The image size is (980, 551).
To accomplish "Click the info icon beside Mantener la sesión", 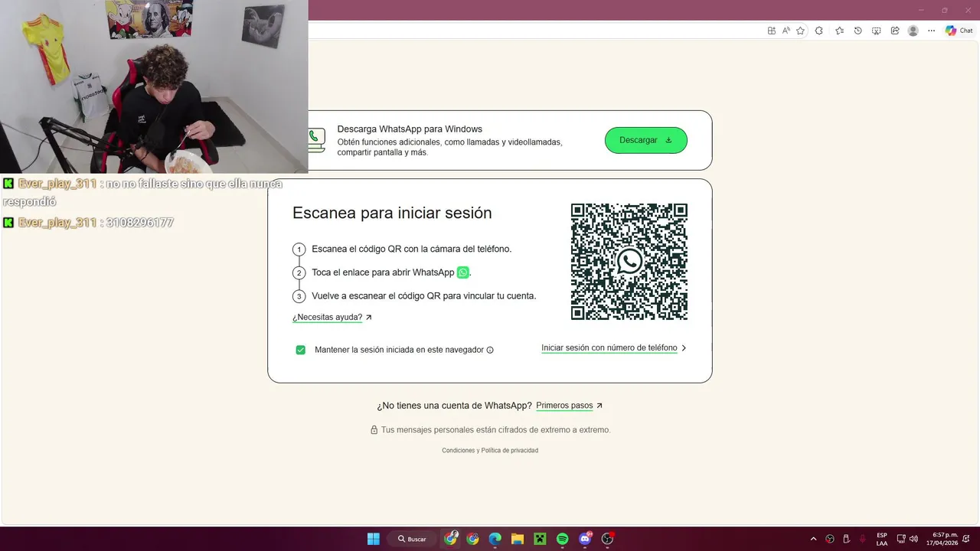I will [x=490, y=350].
